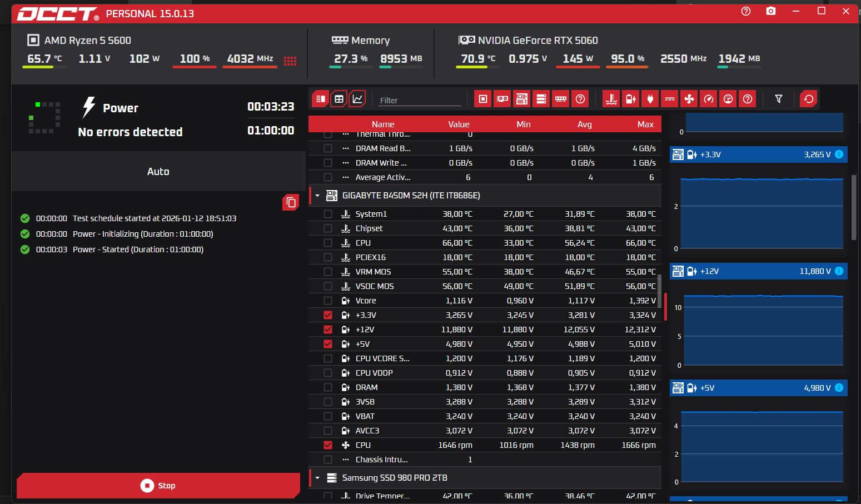Uncheck the +12V voltage row
Viewport: 861px width, 504px height.
point(328,330)
